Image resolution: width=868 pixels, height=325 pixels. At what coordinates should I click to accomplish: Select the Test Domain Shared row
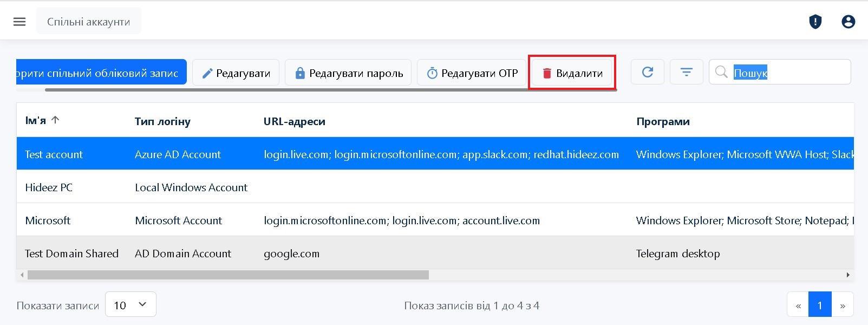click(71, 253)
